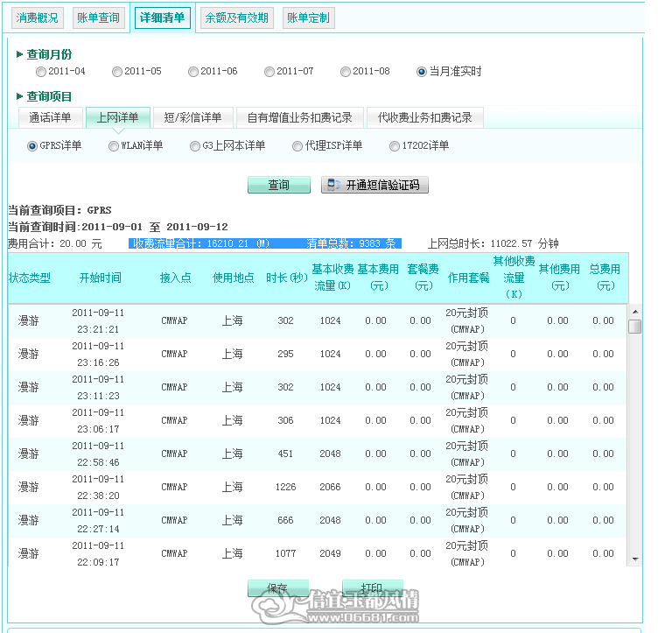This screenshot has height=633, width=672.
Task: Click the 接入点 column header
Action: pos(175,278)
